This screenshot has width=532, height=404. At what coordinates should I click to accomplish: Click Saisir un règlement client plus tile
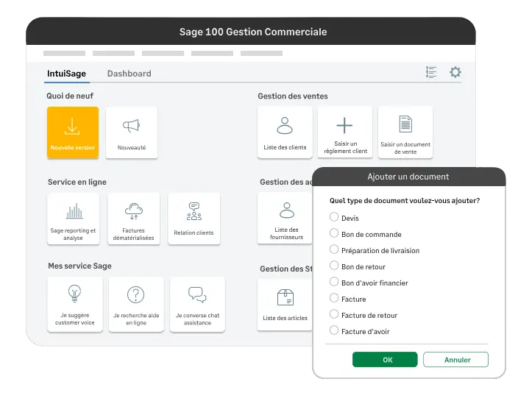coord(345,132)
